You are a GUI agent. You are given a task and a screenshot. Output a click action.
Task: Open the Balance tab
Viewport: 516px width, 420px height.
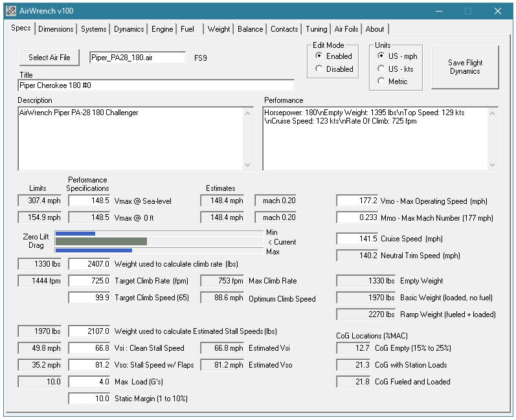click(250, 29)
